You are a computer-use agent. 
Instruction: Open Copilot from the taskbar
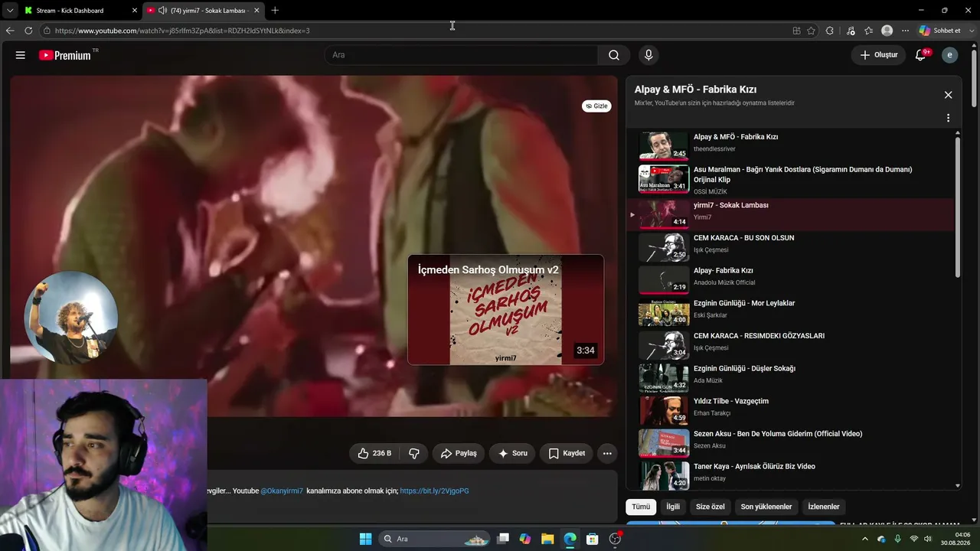525,539
